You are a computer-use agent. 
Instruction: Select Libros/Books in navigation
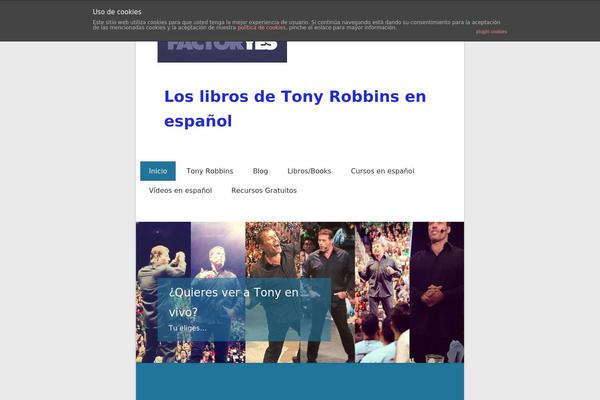click(309, 171)
